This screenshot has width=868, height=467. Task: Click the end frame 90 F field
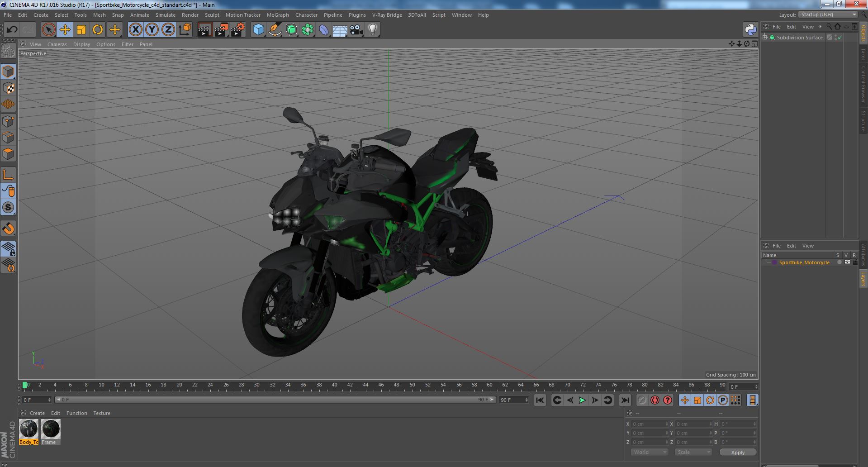coord(513,400)
